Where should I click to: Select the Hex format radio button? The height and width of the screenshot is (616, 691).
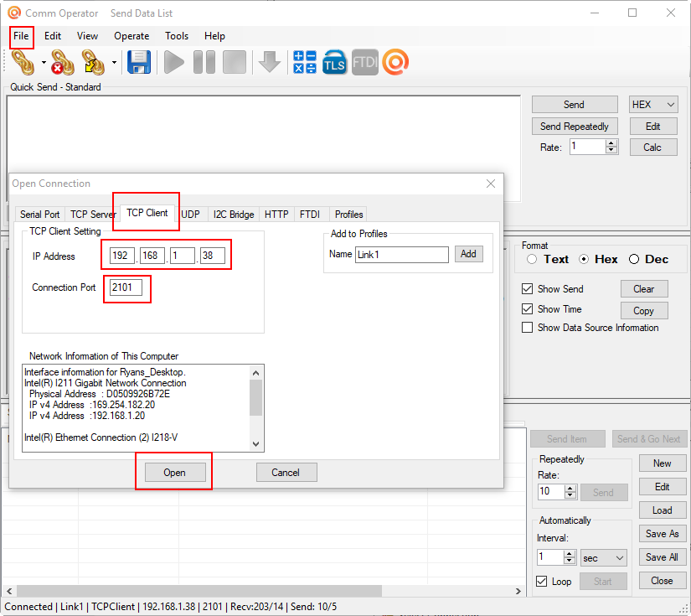point(584,259)
